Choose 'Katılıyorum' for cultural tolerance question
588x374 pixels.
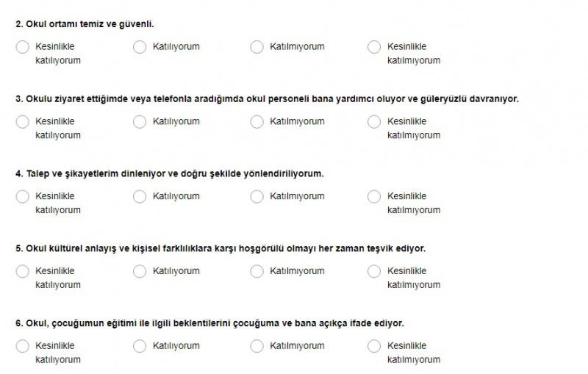tap(140, 271)
